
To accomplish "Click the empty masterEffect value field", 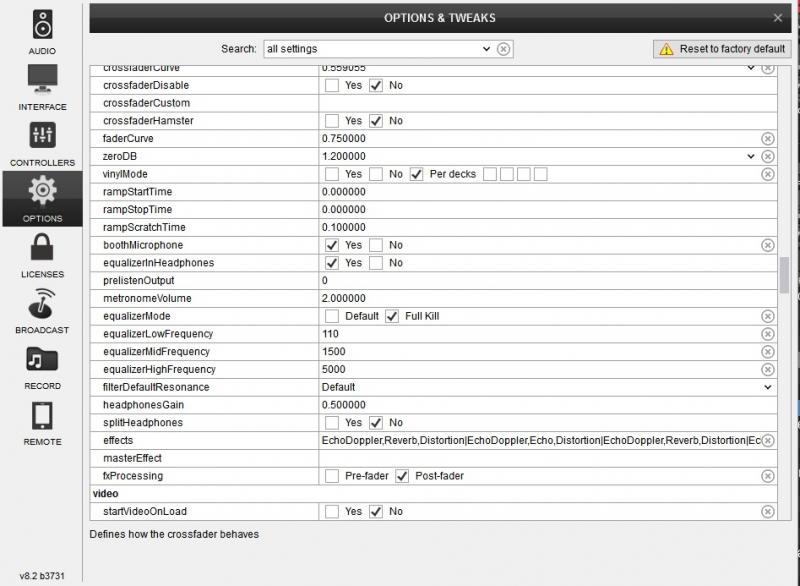I will (548, 458).
